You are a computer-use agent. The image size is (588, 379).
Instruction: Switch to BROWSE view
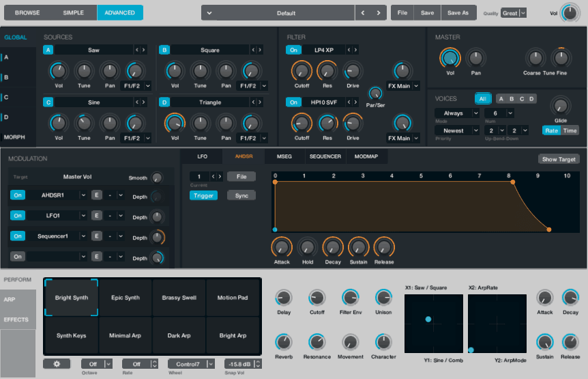pos(27,13)
